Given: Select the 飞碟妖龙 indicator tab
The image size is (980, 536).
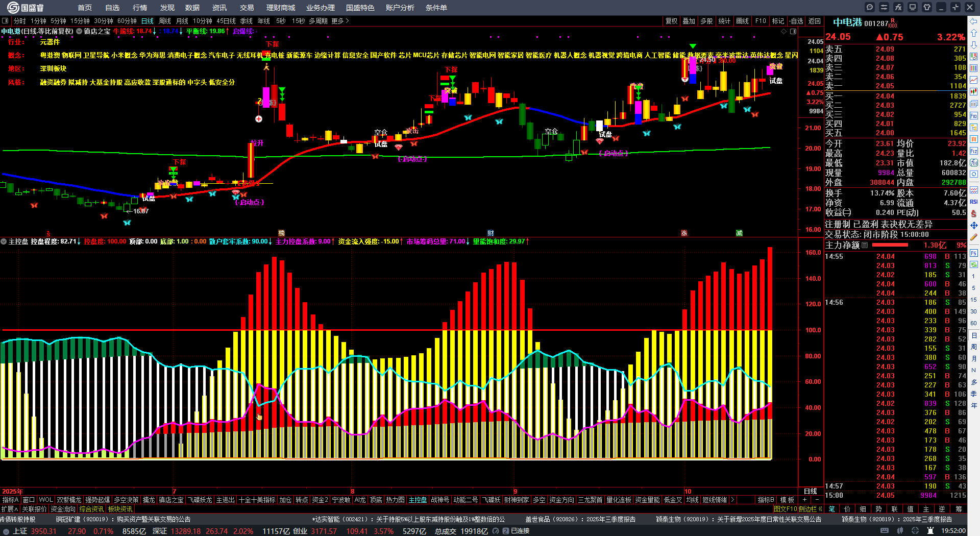Looking at the screenshot, I should (200, 500).
